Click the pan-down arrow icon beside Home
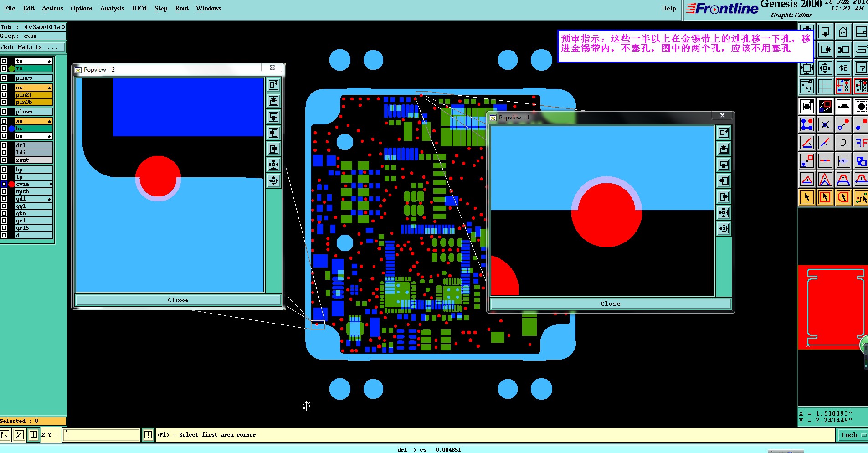This screenshot has height=453, width=868. click(825, 32)
